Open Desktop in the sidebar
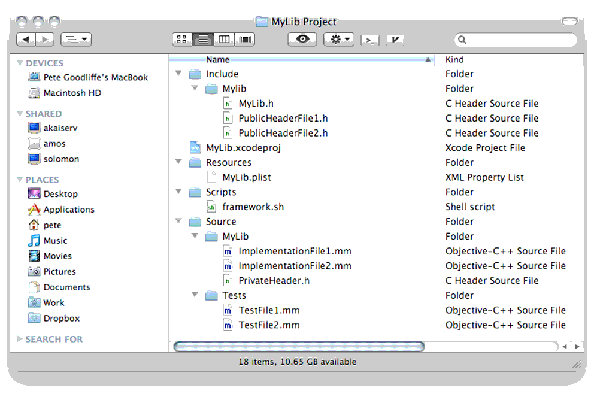 53,194
